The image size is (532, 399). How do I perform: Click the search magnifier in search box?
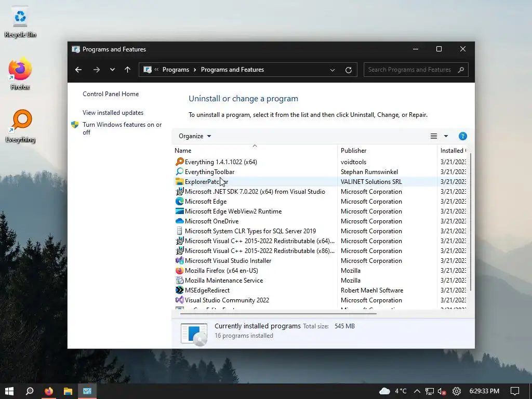461,70
